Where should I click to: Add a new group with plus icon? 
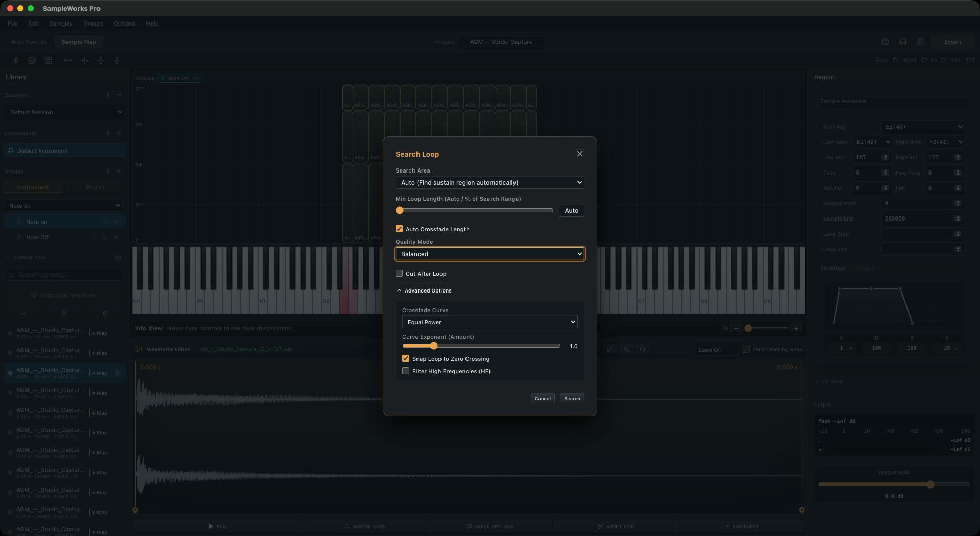119,171
